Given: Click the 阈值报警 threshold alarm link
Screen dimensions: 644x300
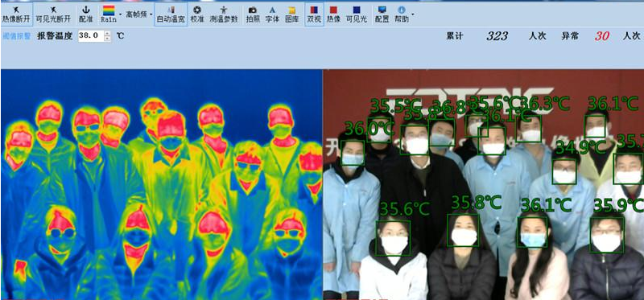Looking at the screenshot, I should pyautogui.click(x=17, y=36).
